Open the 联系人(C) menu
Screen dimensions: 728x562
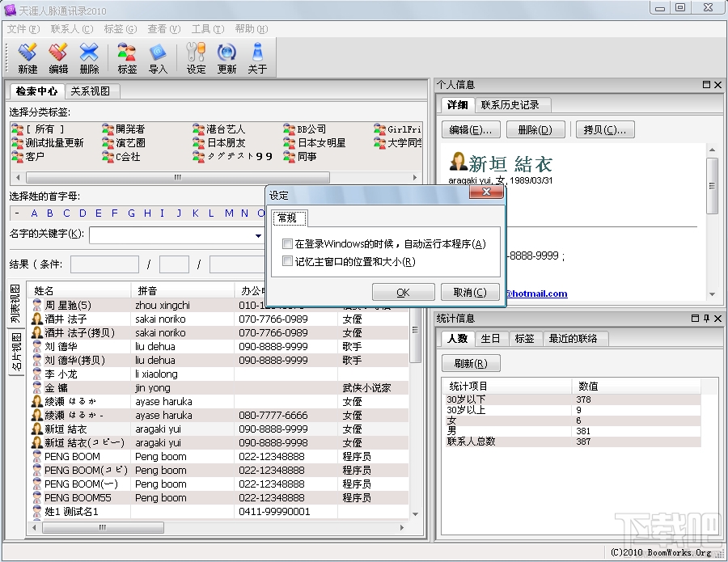point(72,29)
